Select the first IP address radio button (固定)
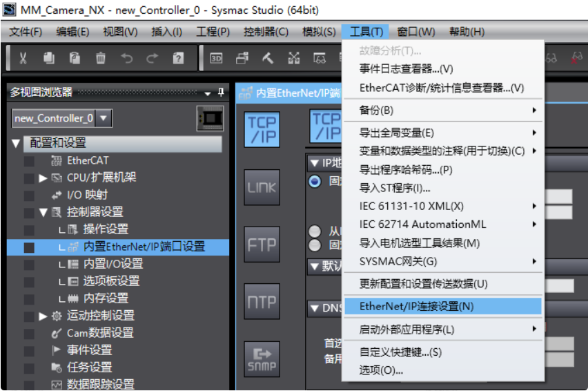The width and height of the screenshot is (588, 391). (x=315, y=182)
